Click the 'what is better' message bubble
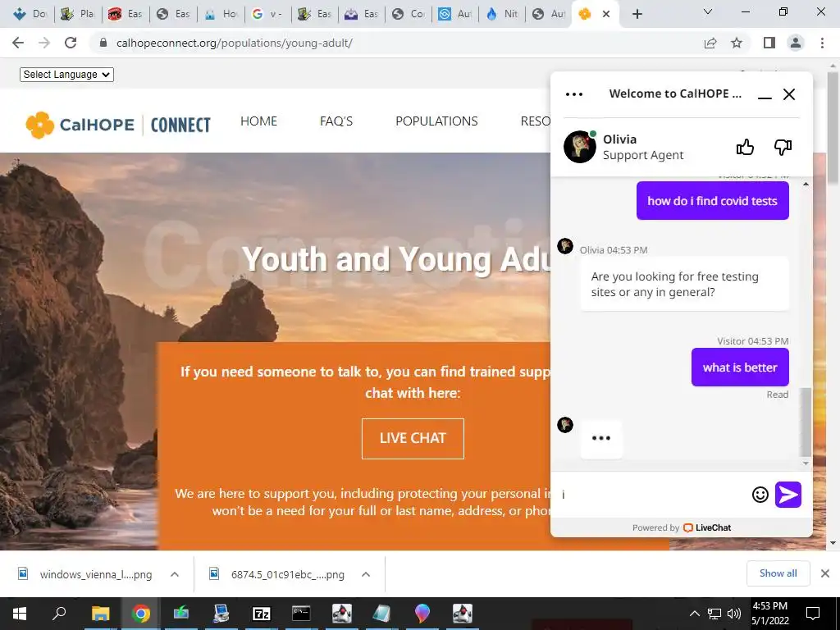The width and height of the screenshot is (840, 630). (740, 367)
